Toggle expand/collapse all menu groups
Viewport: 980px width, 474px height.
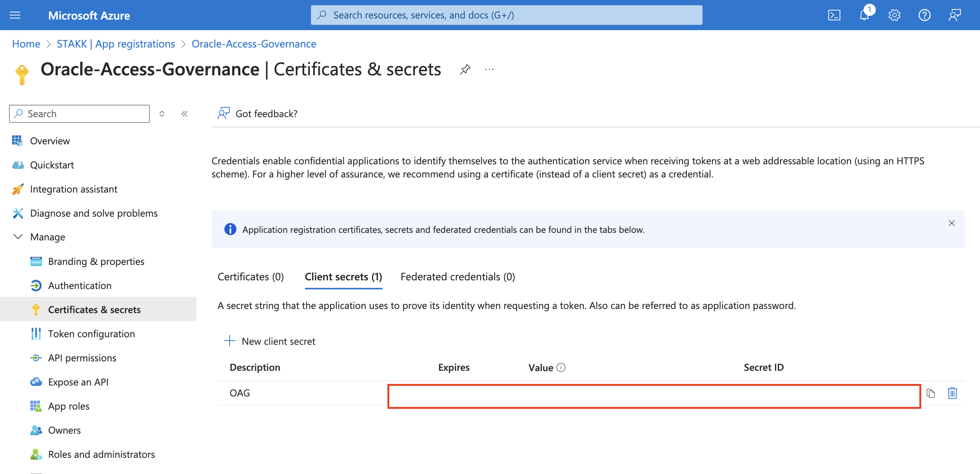point(162,113)
